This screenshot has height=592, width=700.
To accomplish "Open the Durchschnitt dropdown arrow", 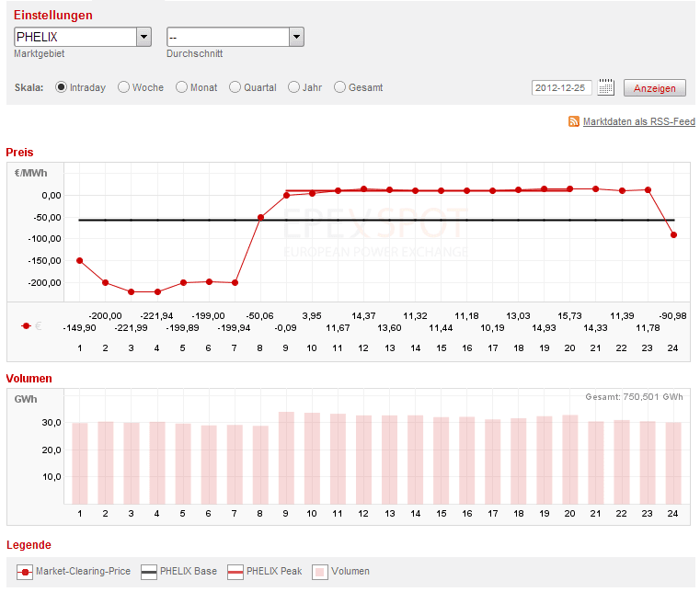I will coord(296,37).
